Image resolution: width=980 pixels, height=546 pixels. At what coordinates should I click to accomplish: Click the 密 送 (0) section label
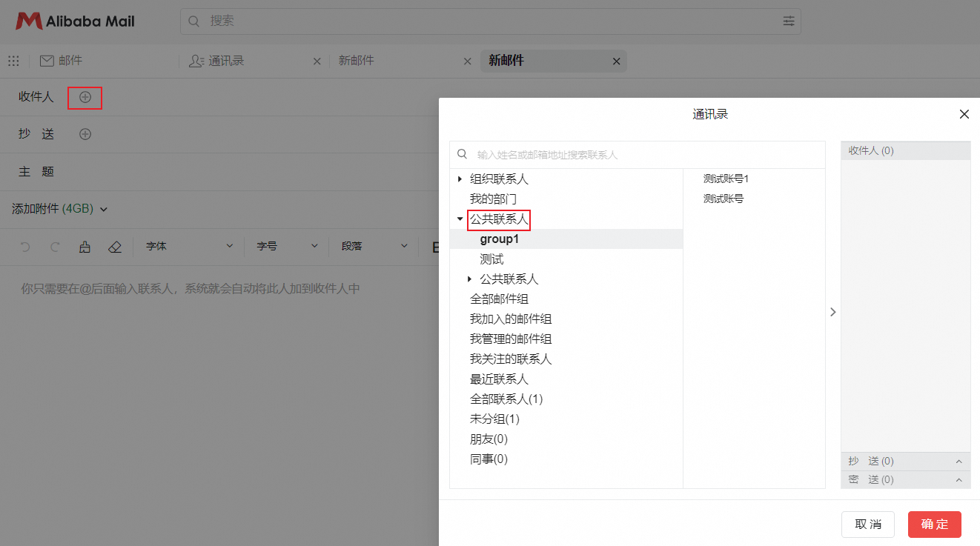871,480
